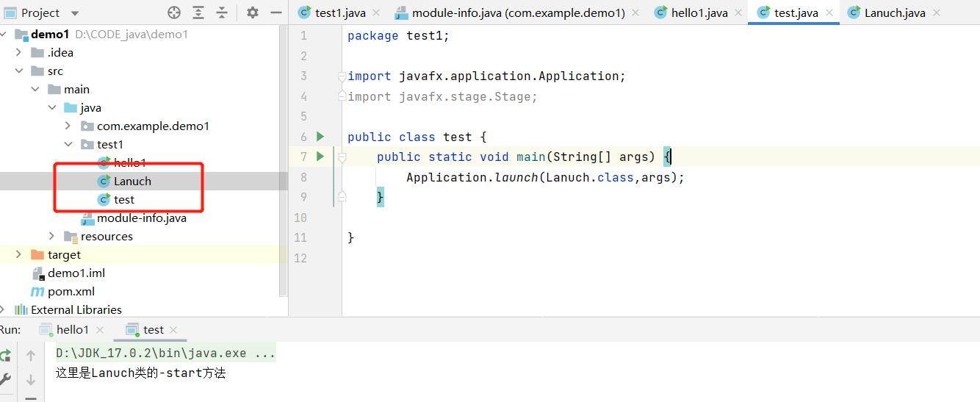
Task: Click run gutter icon beside class test
Action: (x=320, y=136)
